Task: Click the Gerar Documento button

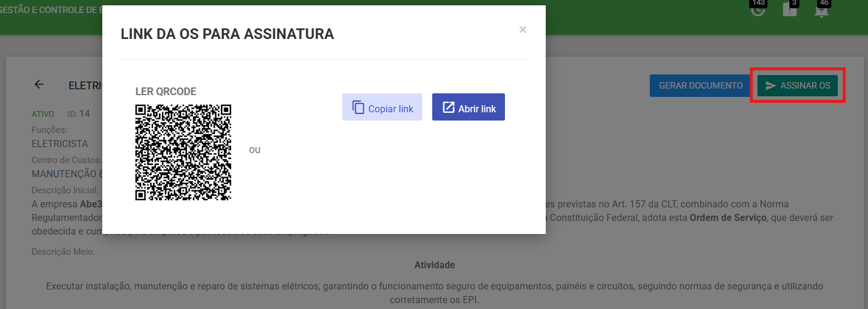Action: 701,86
